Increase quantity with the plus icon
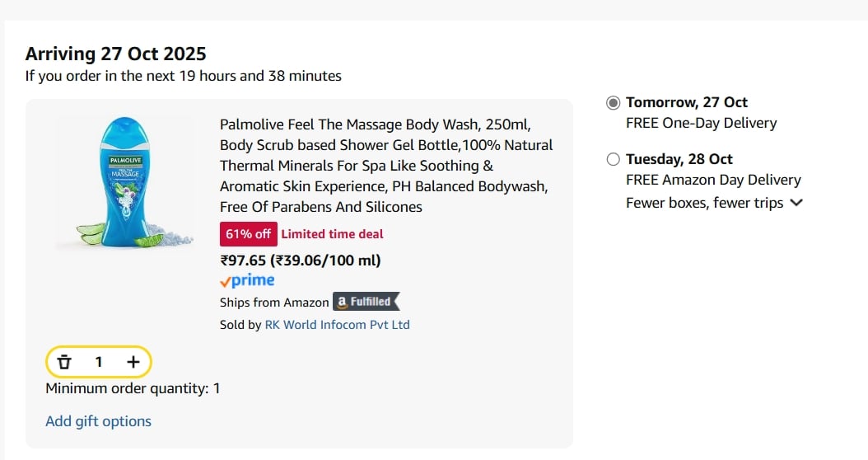This screenshot has width=868, height=460. 133,362
